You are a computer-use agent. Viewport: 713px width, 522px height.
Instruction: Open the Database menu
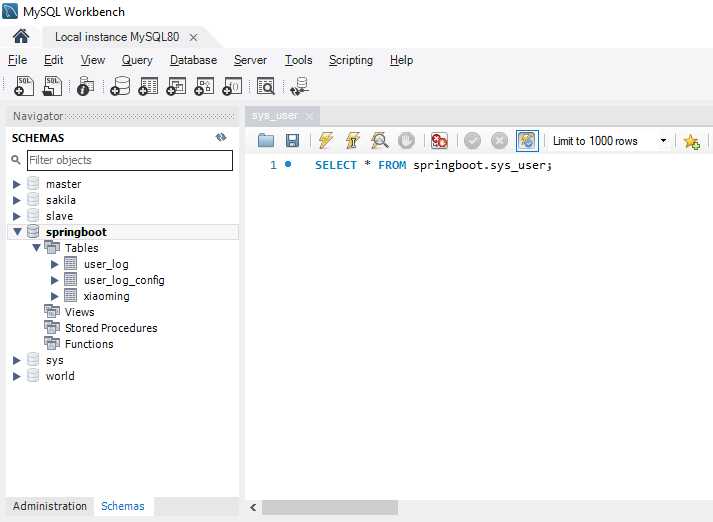(193, 60)
